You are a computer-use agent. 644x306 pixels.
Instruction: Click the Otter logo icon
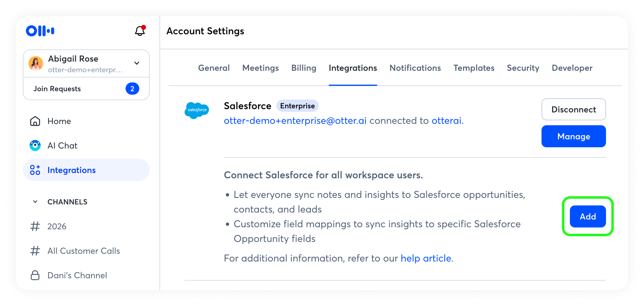[40, 31]
